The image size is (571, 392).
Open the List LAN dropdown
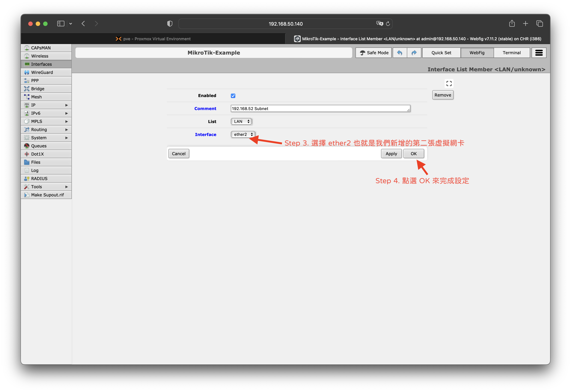[241, 121]
